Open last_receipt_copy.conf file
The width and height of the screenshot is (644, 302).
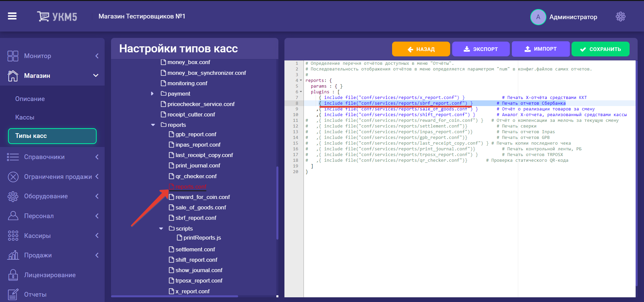tap(204, 155)
